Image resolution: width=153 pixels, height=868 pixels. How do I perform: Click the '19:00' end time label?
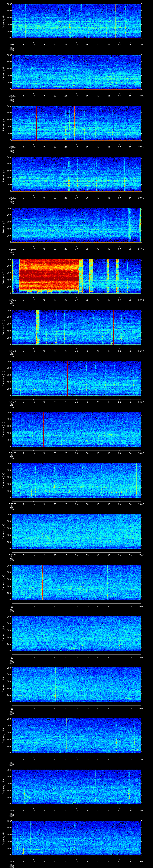point(141,147)
